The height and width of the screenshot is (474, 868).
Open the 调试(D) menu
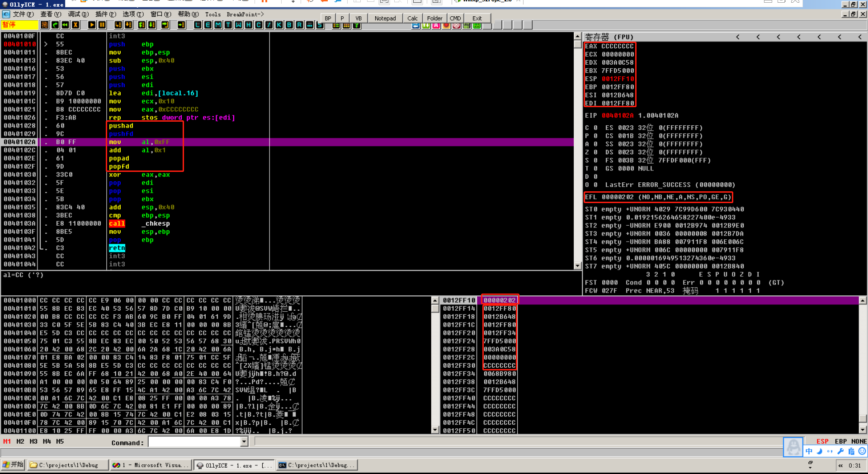click(78, 14)
